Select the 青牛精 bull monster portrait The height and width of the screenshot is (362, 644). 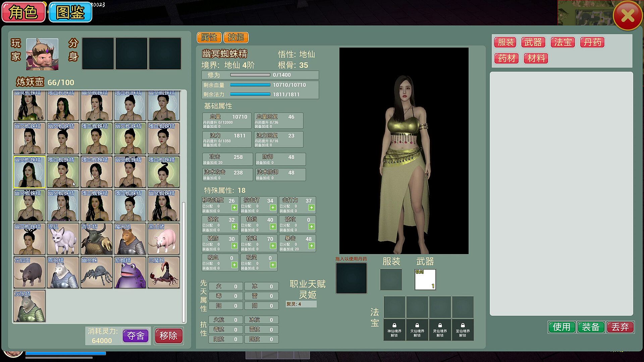click(96, 239)
